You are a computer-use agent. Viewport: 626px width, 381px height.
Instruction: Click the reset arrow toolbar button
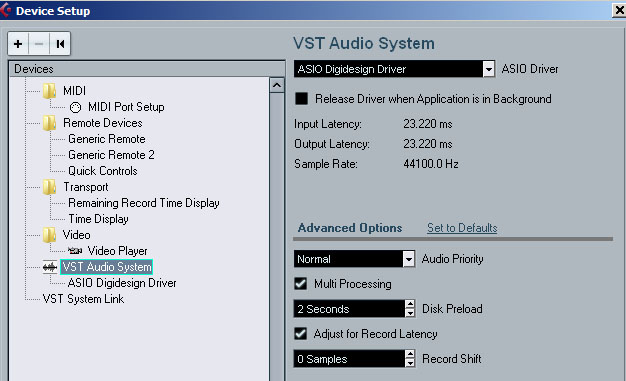coord(60,44)
